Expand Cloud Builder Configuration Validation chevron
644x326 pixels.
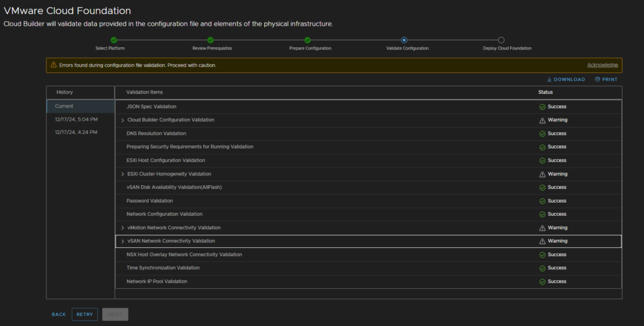(123, 120)
